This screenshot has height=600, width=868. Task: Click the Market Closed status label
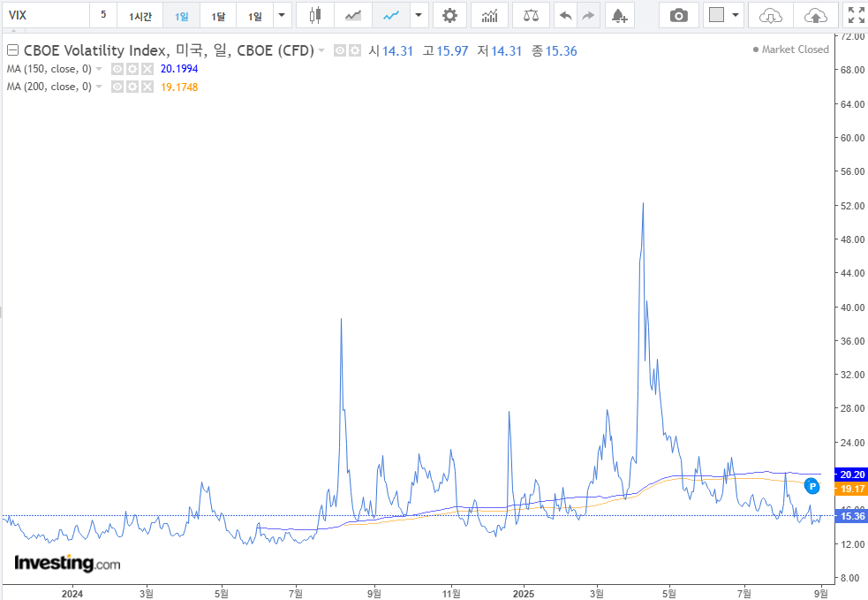click(790, 49)
